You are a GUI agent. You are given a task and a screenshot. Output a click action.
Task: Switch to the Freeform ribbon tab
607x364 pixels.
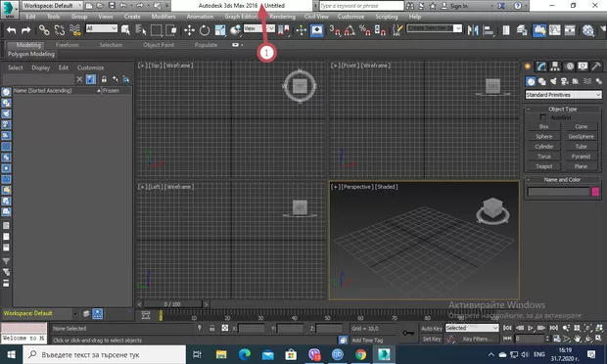(x=67, y=45)
